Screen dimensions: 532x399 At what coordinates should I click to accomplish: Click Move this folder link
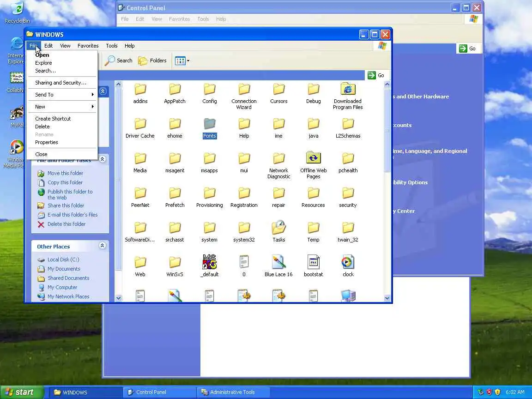65,173
